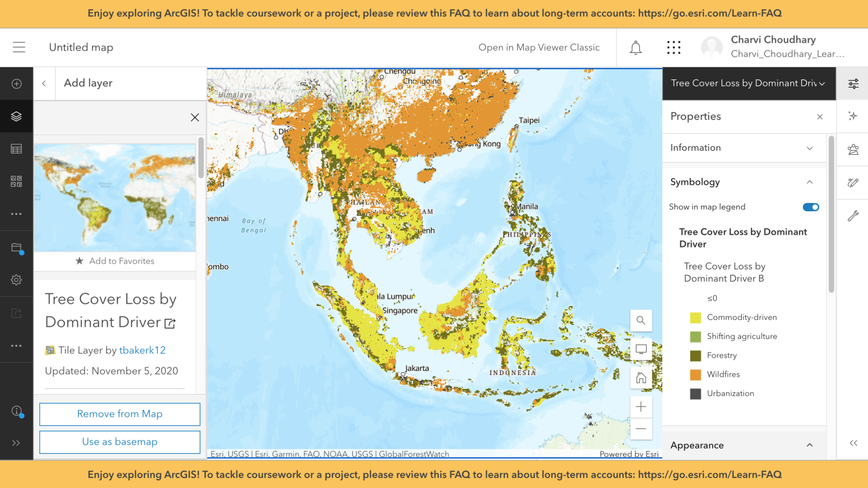This screenshot has height=488, width=868.
Task: Open the tbakerk12 author link
Action: [143, 350]
